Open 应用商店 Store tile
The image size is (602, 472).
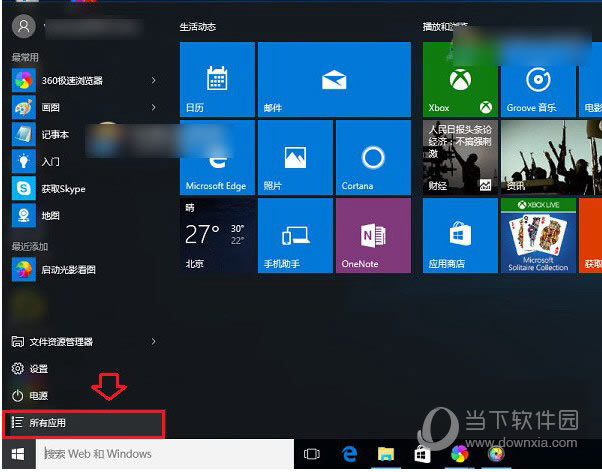click(460, 235)
